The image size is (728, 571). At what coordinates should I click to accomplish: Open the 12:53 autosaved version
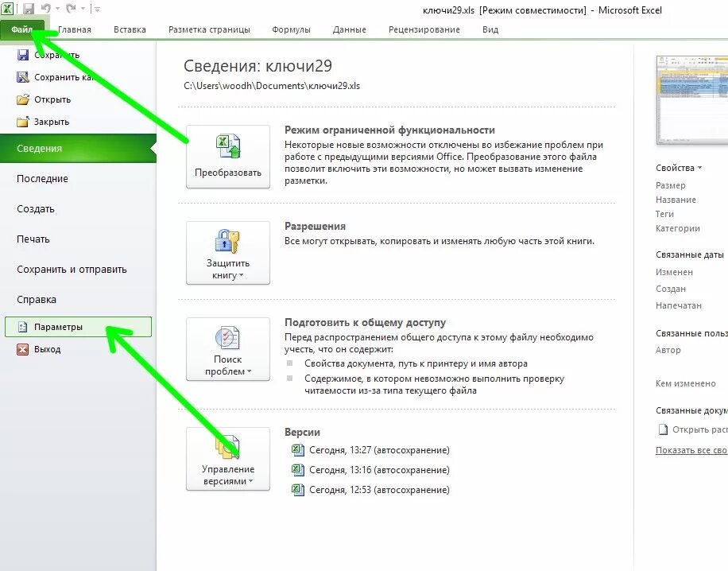point(379,490)
